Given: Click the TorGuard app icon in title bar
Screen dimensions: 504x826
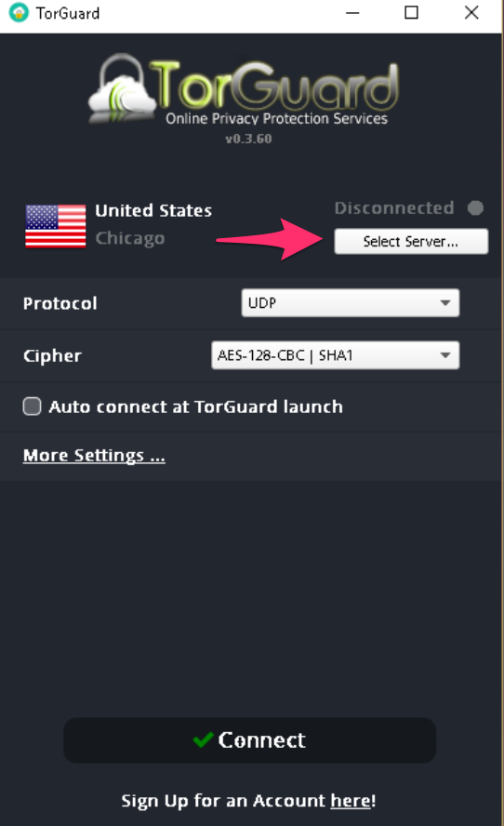Looking at the screenshot, I should (x=19, y=13).
